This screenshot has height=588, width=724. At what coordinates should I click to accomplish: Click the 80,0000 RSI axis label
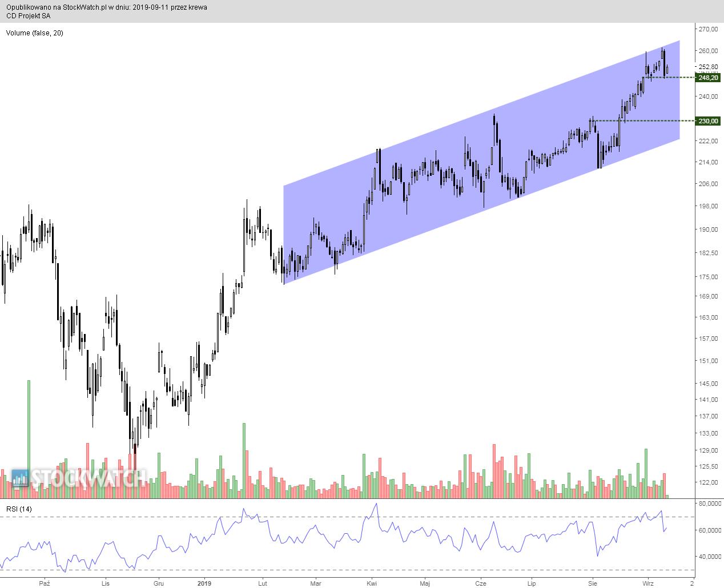[709, 504]
